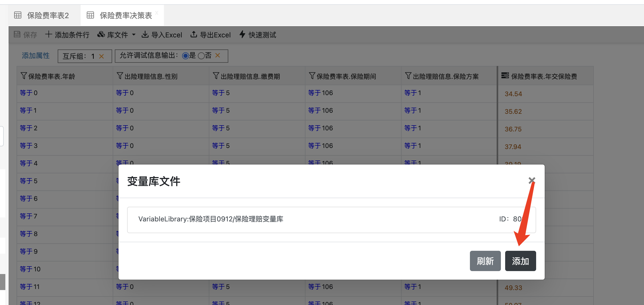Click the 刷新 button in dialog

[x=485, y=261]
